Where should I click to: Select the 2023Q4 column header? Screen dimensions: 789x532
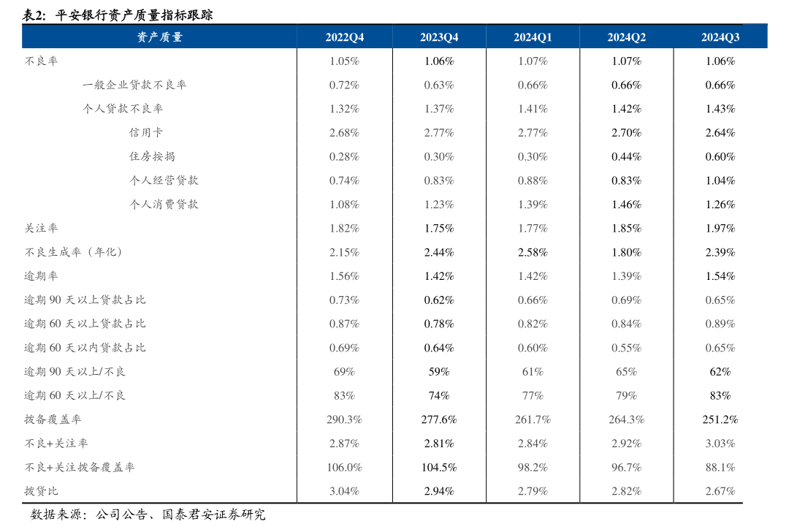pos(439,37)
